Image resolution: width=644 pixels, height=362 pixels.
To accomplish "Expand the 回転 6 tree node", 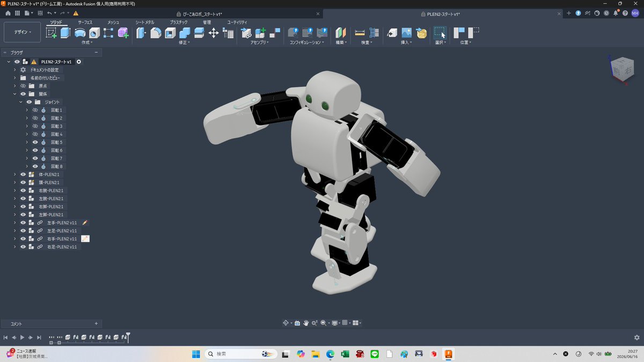I will 27,150.
